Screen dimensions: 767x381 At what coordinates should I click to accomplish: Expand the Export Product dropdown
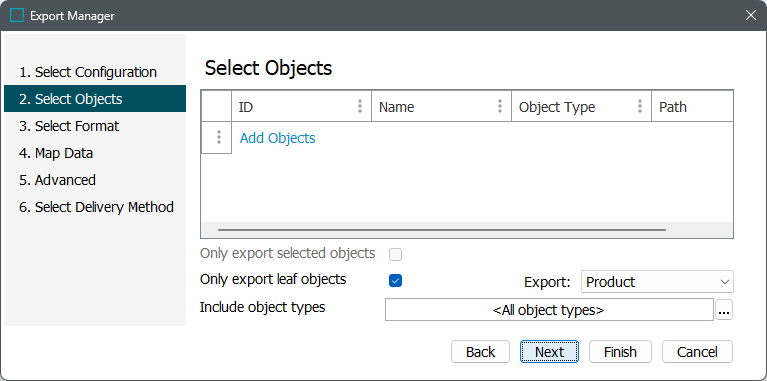coord(657,282)
